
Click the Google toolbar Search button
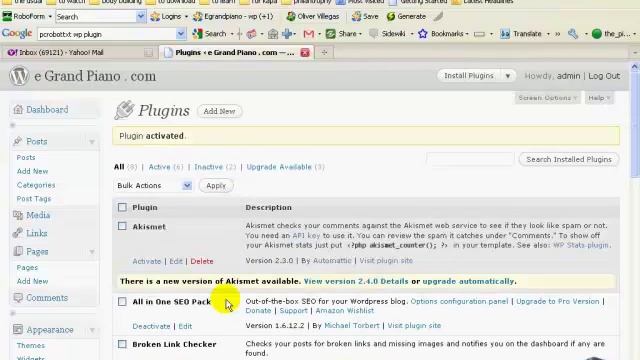click(x=209, y=34)
